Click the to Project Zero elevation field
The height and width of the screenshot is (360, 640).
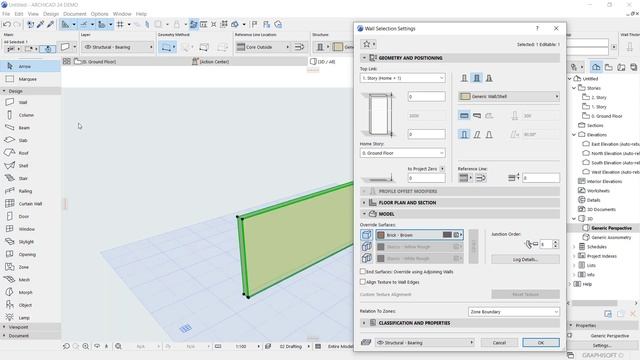pos(427,178)
